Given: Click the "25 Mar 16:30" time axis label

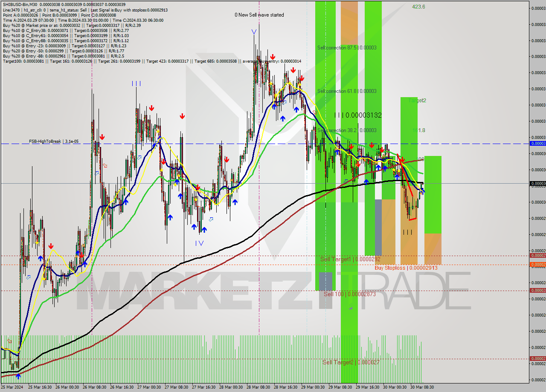Looking at the screenshot, I should pyautogui.click(x=40, y=387).
